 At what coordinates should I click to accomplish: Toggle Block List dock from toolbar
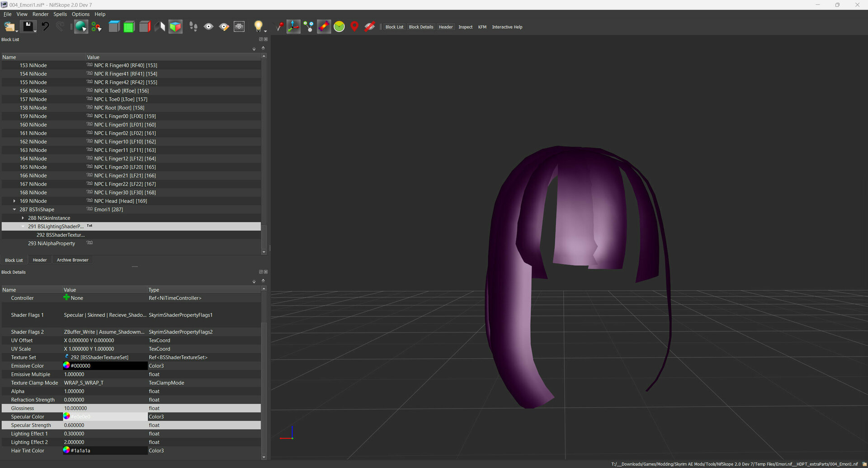[x=394, y=27]
